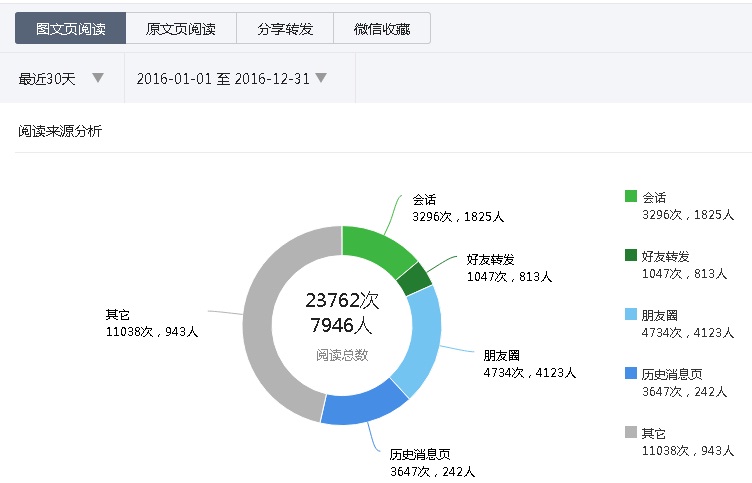
Task: Click the 朋友圈 label beside the chart
Action: 501,355
